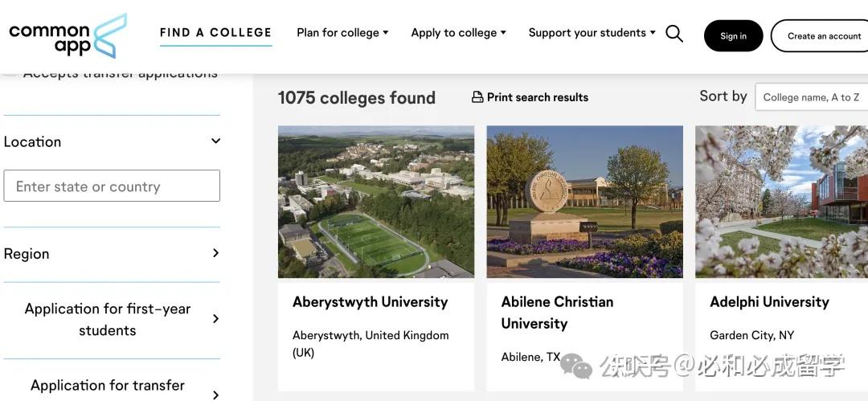Open the Plan for college menu
The width and height of the screenshot is (868, 401).
(x=342, y=33)
